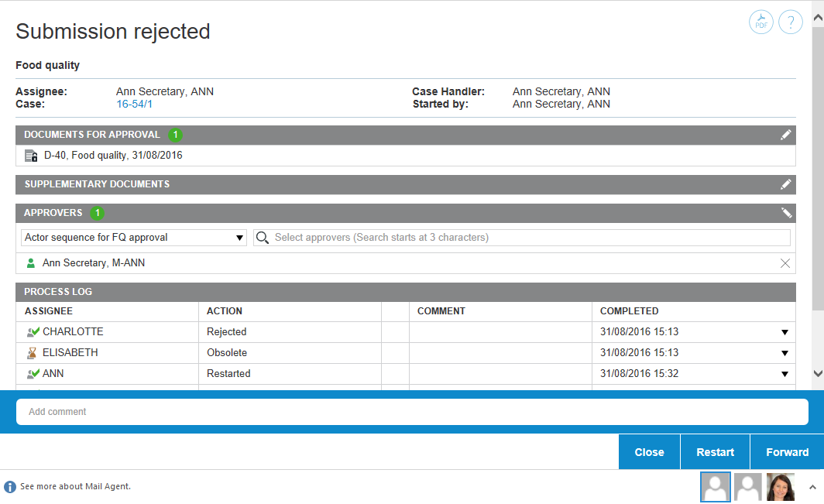This screenshot has height=504, width=824.
Task: Click the Mail Agent info icon
Action: 10,487
